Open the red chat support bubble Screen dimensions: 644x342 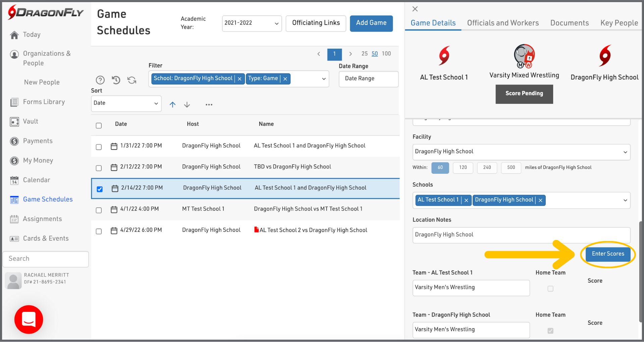[29, 319]
